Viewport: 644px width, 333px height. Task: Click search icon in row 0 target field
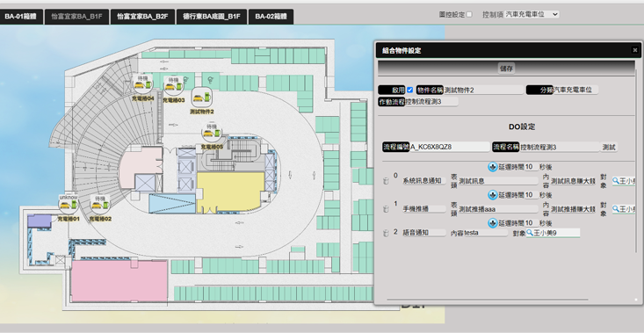(x=616, y=181)
